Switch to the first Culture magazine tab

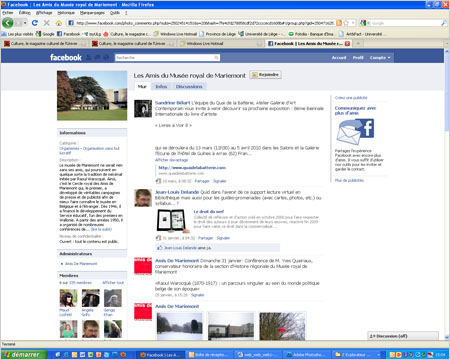45,44
